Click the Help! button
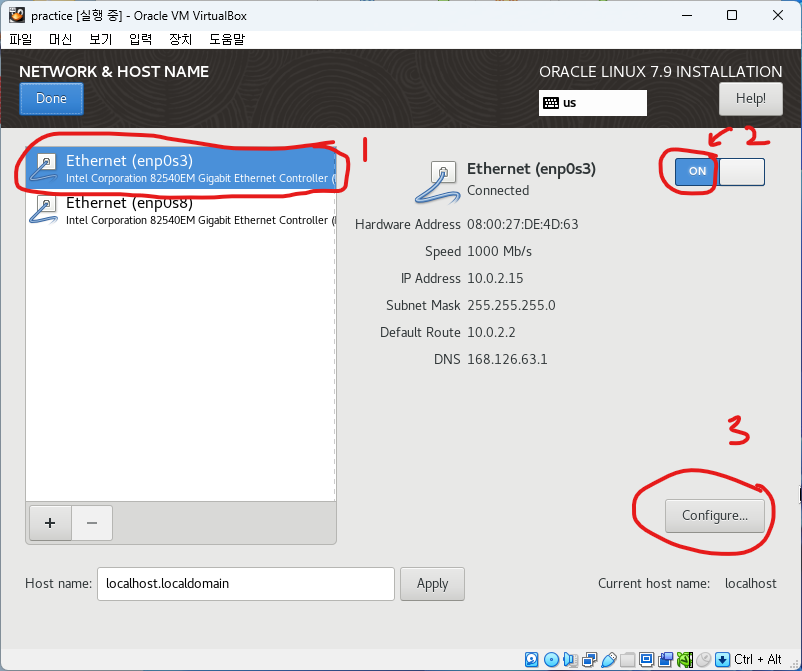802x671 pixels. (750, 99)
